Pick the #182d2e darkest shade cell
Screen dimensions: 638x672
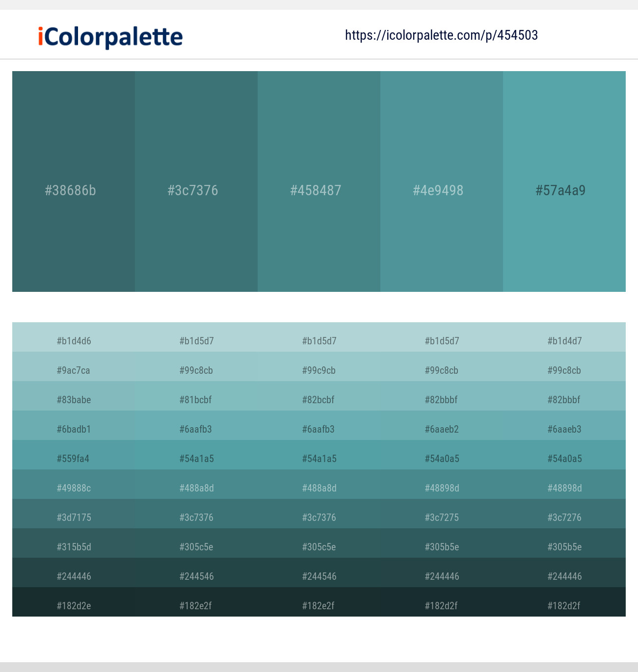coord(74,602)
